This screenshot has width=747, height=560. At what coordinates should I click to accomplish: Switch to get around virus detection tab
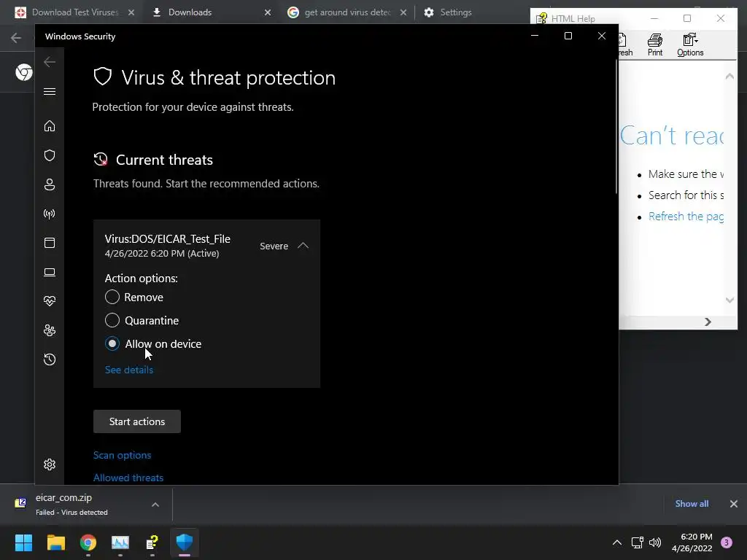pos(347,12)
